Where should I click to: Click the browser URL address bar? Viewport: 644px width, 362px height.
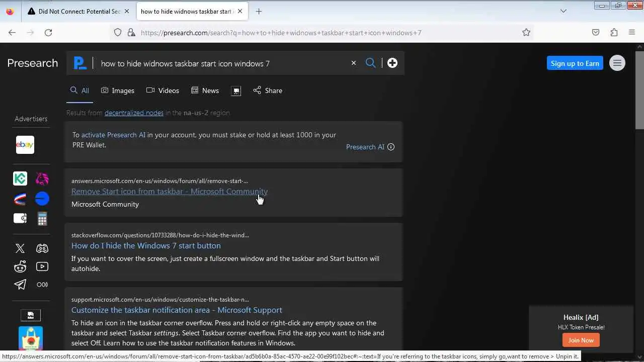[x=322, y=32]
